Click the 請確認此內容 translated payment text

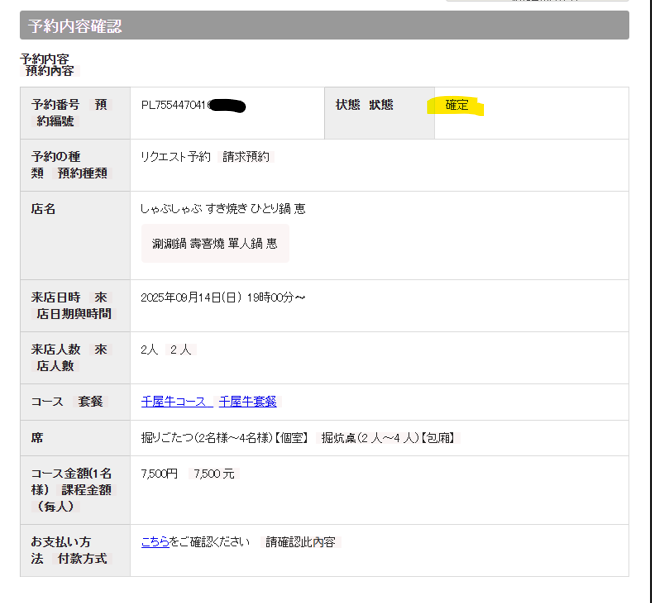click(x=300, y=542)
